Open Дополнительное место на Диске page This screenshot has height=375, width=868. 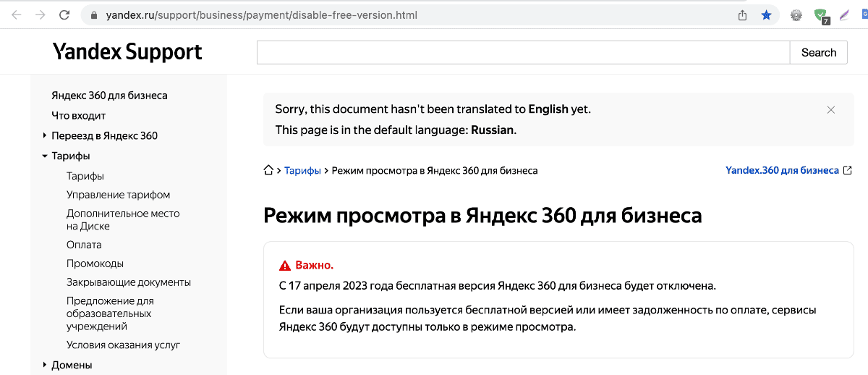[123, 219]
